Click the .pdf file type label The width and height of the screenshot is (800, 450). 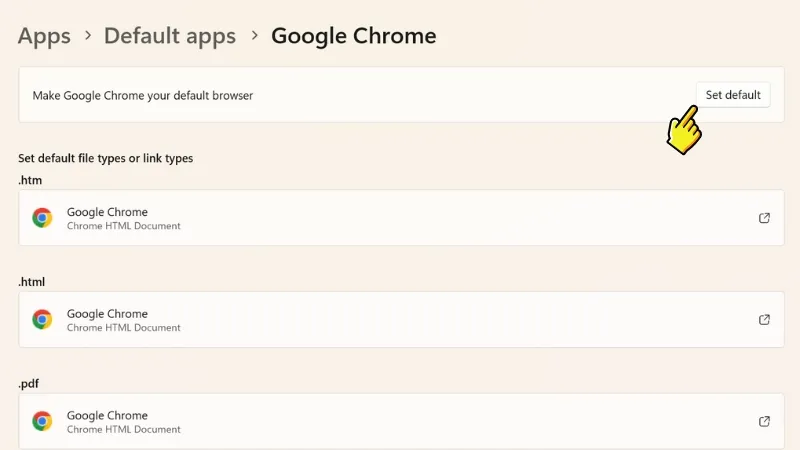click(x=29, y=384)
